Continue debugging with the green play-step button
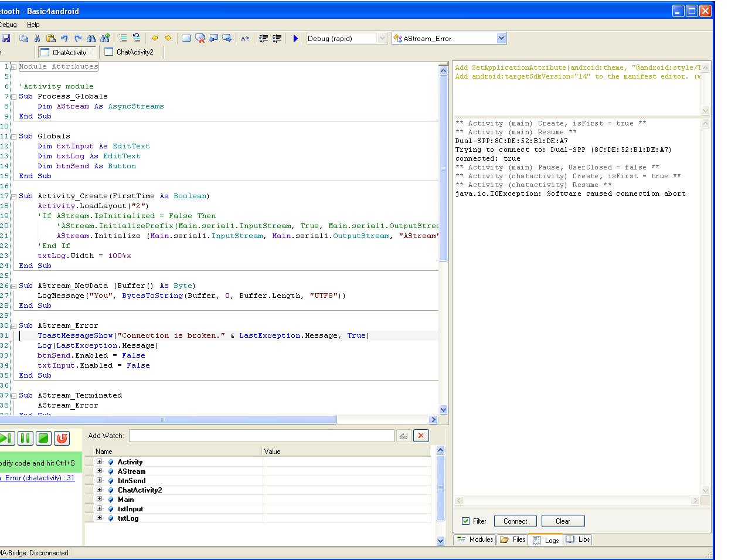 tap(6, 438)
